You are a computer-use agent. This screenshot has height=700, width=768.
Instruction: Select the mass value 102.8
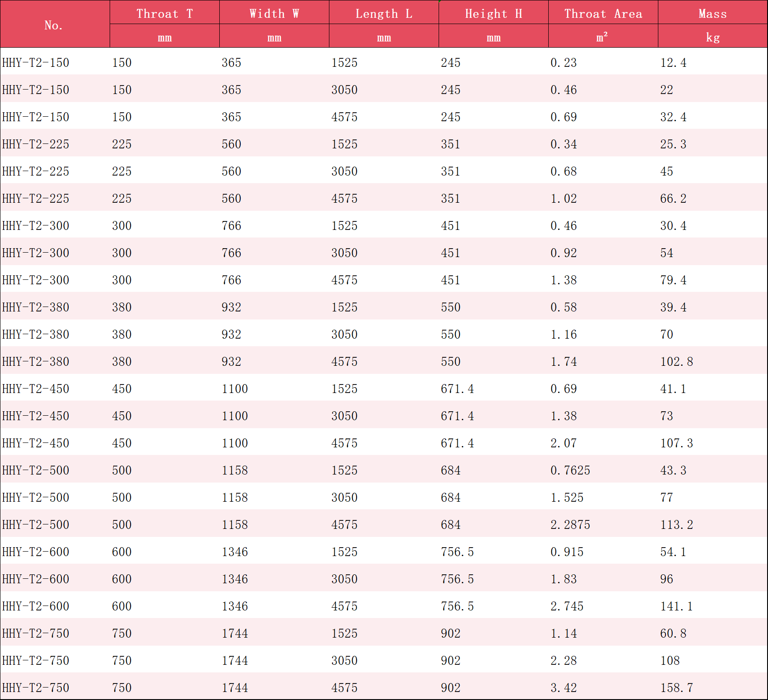[676, 362]
